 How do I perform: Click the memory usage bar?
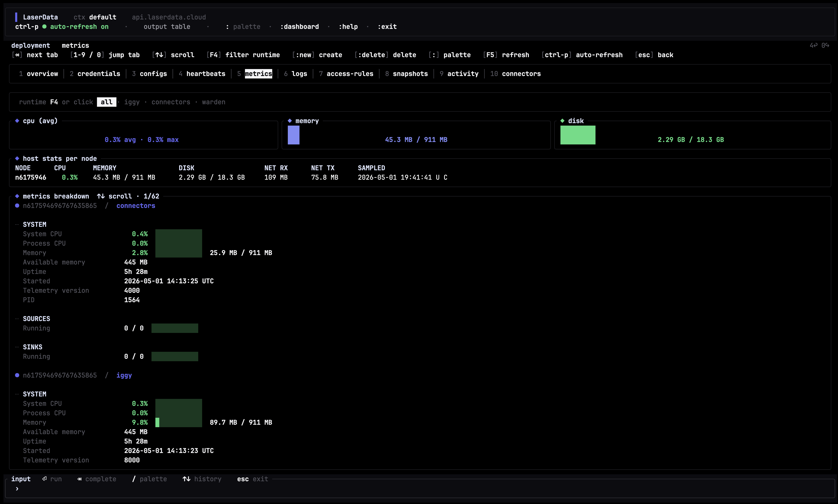294,135
